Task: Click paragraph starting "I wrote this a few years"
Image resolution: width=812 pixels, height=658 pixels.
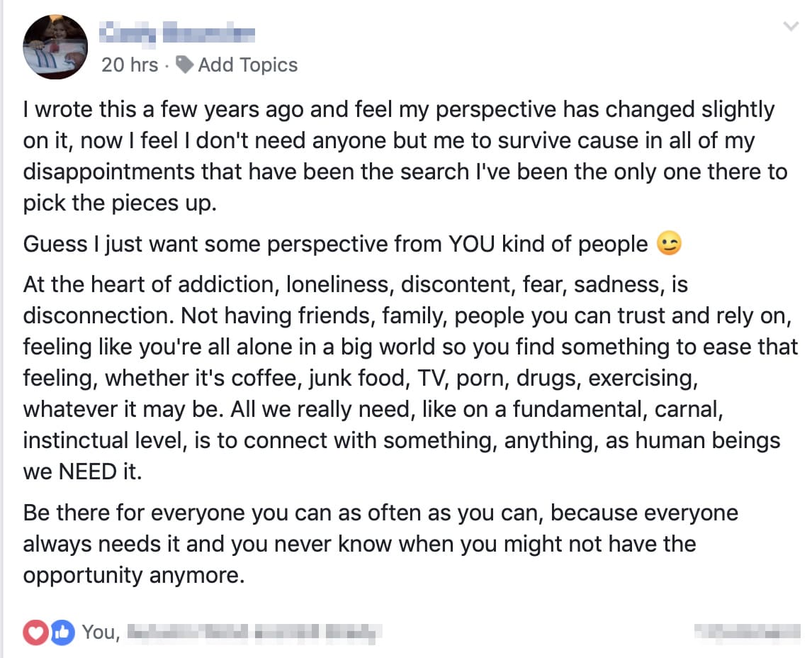Action: [x=405, y=156]
